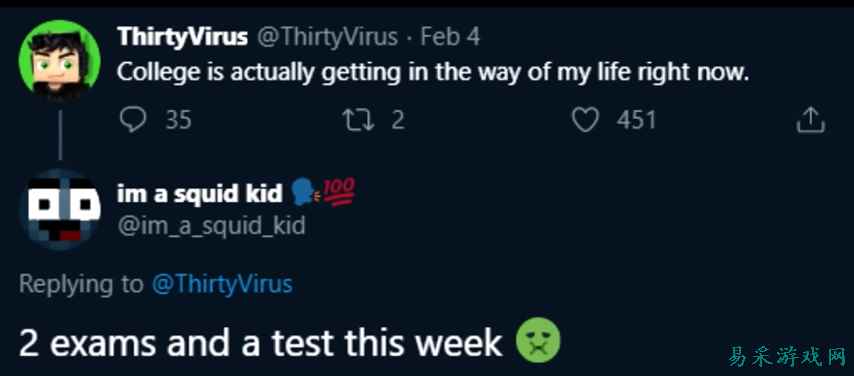Open the share menu for the tweet
Screen dimensions: 854x376
[810, 120]
